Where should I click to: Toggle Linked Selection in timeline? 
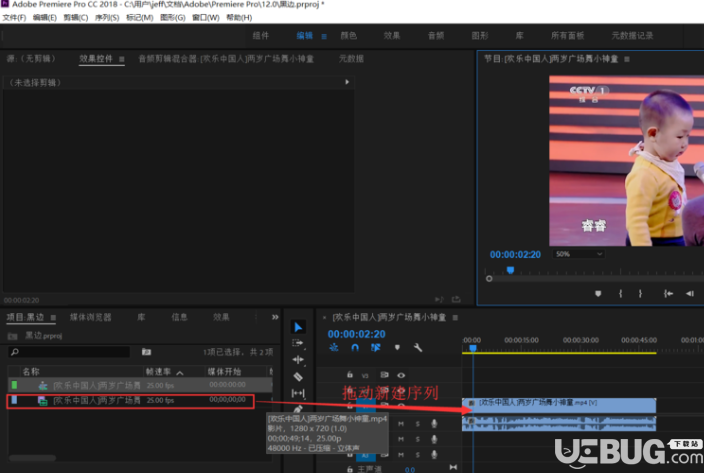[x=376, y=347]
